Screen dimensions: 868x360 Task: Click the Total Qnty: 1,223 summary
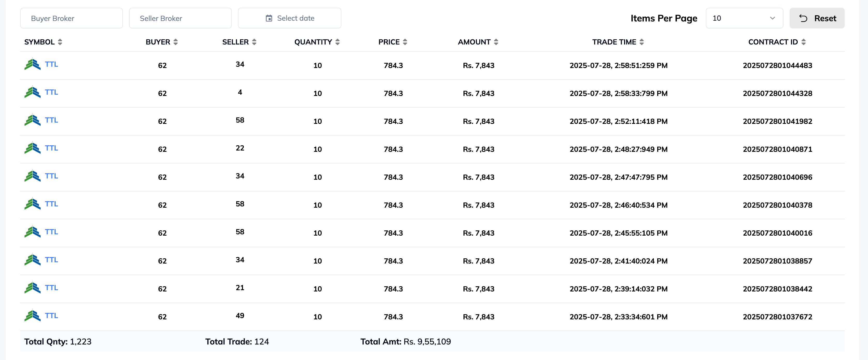58,341
